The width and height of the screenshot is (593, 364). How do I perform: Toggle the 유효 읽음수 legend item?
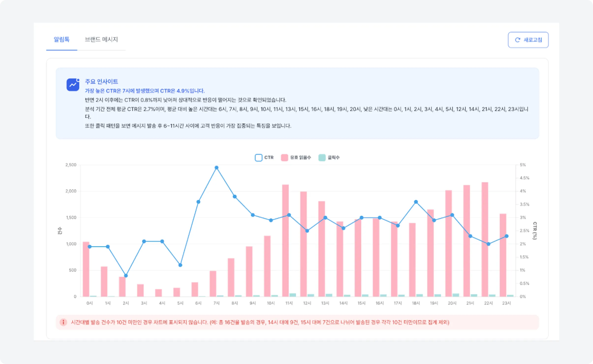pyautogui.click(x=301, y=158)
